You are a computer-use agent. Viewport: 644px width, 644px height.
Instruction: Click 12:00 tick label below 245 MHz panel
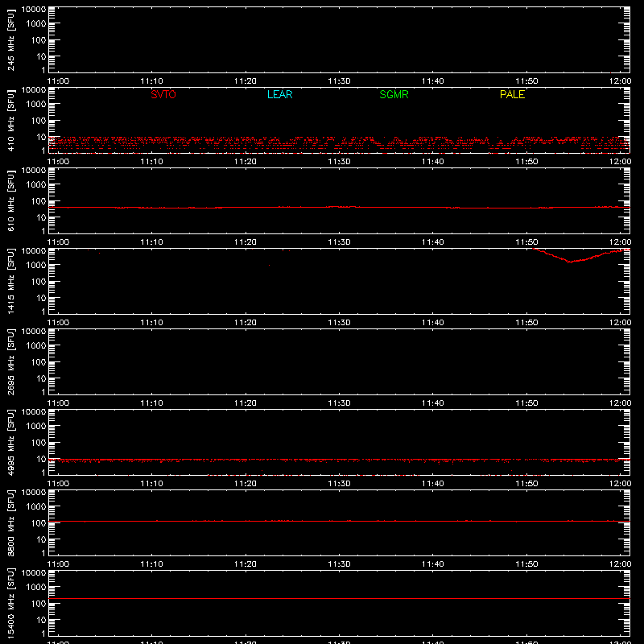pos(620,81)
